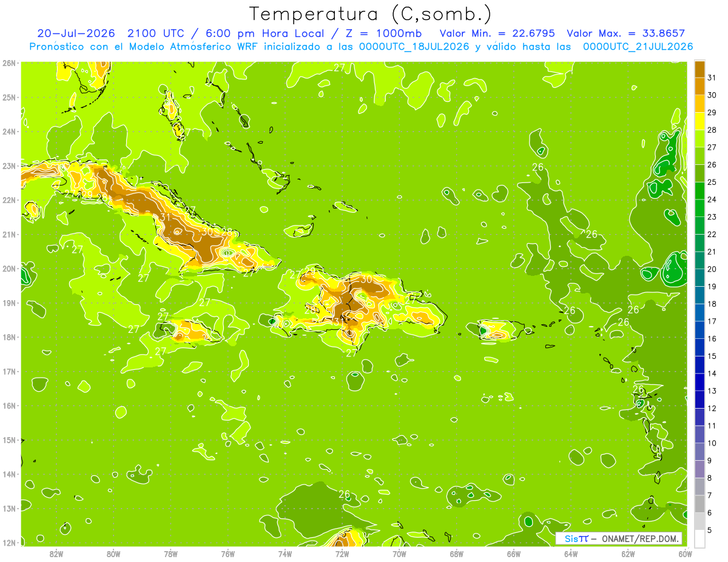The width and height of the screenshot is (728, 562).
Task: Click the 70W longitude axis label
Action: [x=399, y=553]
